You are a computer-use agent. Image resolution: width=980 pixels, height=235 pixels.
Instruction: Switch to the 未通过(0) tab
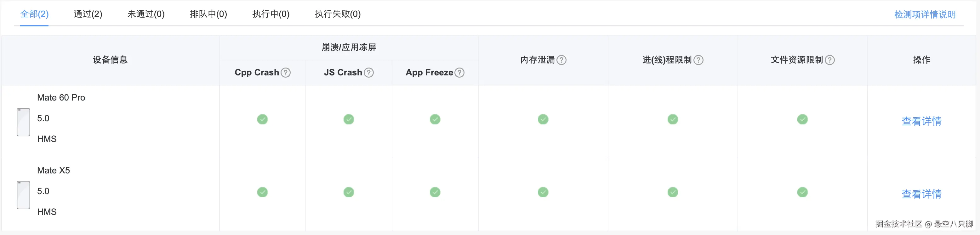click(146, 14)
